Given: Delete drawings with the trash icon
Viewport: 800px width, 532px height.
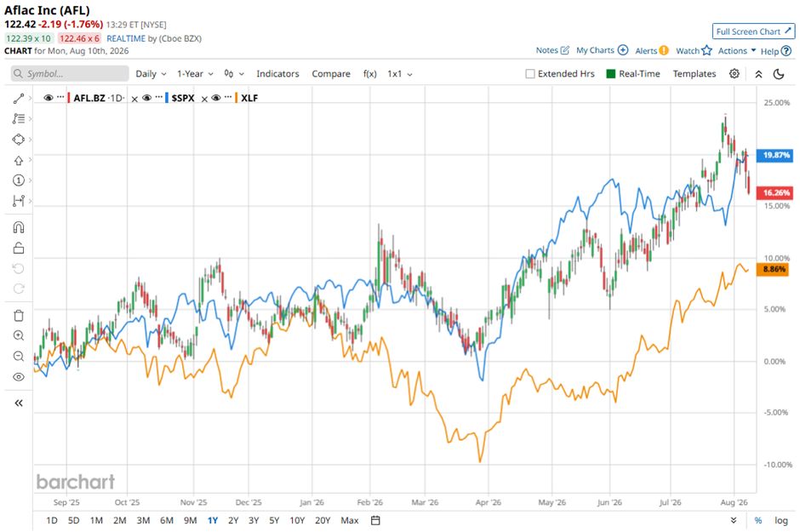Looking at the screenshot, I should [19, 316].
